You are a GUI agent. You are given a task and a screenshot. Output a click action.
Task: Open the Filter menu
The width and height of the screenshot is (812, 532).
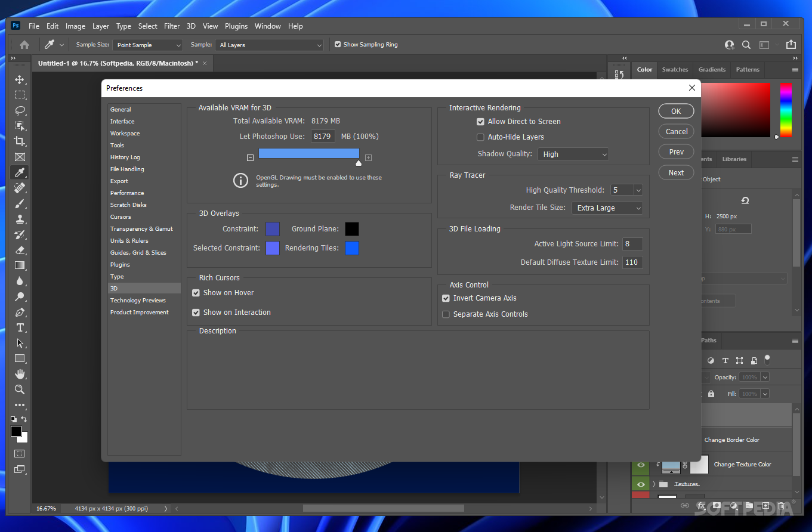click(172, 26)
